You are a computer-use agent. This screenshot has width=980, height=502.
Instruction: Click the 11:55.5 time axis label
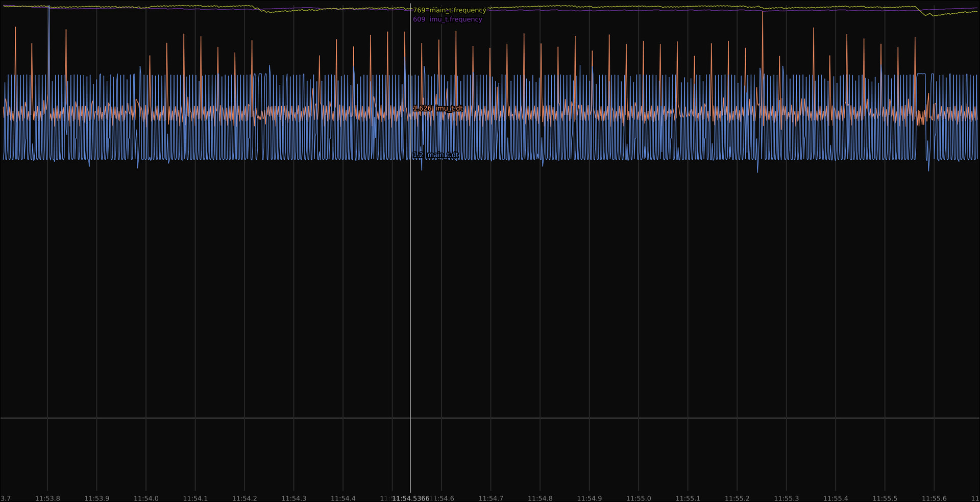point(885,498)
